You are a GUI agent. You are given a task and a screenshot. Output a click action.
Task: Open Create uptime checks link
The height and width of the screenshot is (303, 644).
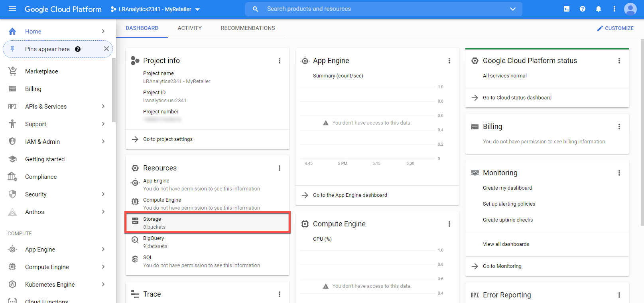coord(508,220)
